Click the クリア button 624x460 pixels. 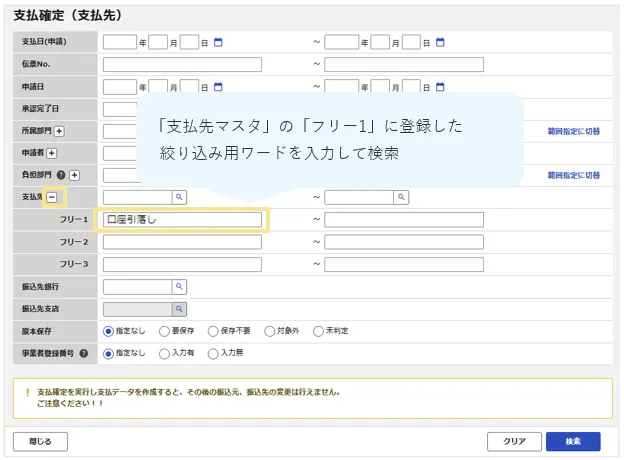pyautogui.click(x=514, y=441)
